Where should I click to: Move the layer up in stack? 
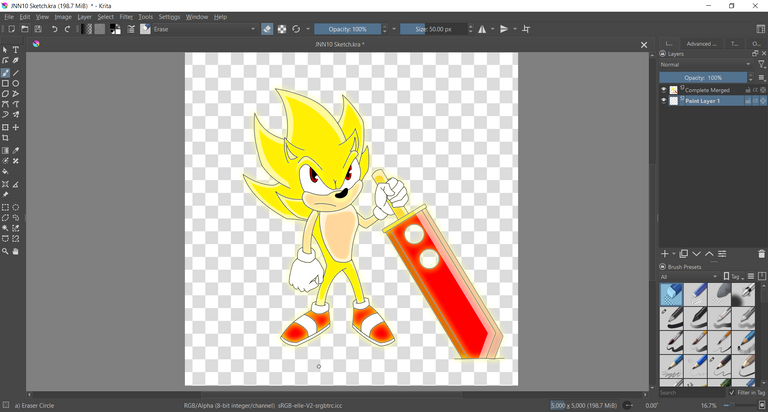(x=709, y=254)
